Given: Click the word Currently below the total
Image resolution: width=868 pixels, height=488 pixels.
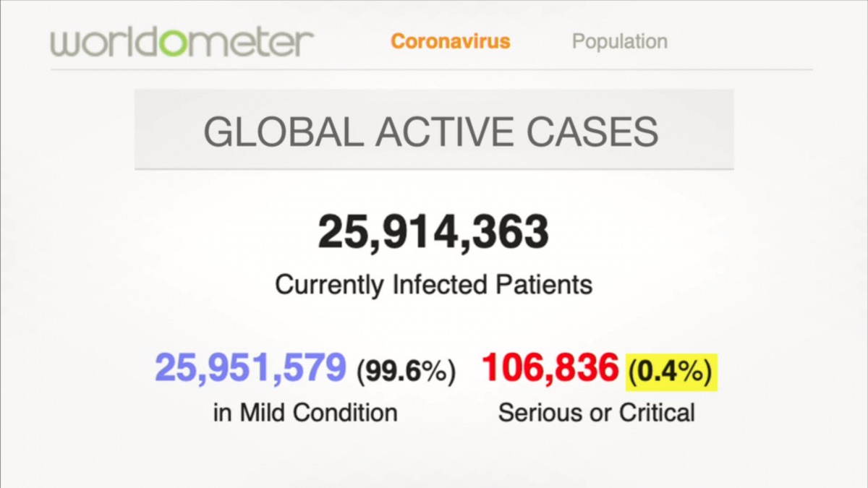Looking at the screenshot, I should click(x=330, y=284).
